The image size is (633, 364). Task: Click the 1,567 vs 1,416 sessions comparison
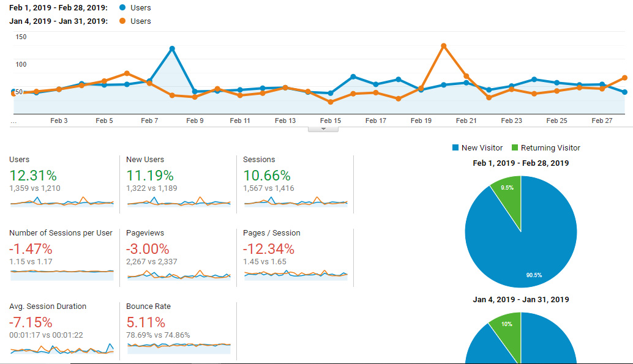pos(269,188)
